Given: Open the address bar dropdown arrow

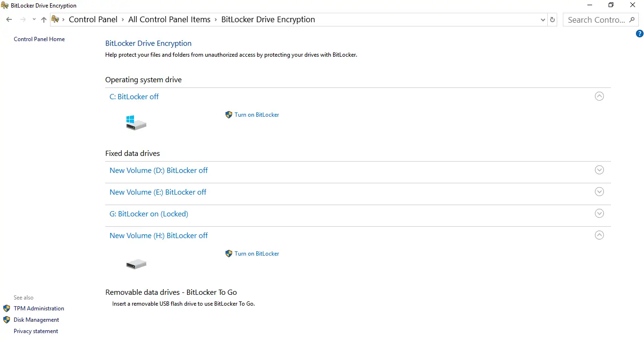Looking at the screenshot, I should [x=542, y=19].
